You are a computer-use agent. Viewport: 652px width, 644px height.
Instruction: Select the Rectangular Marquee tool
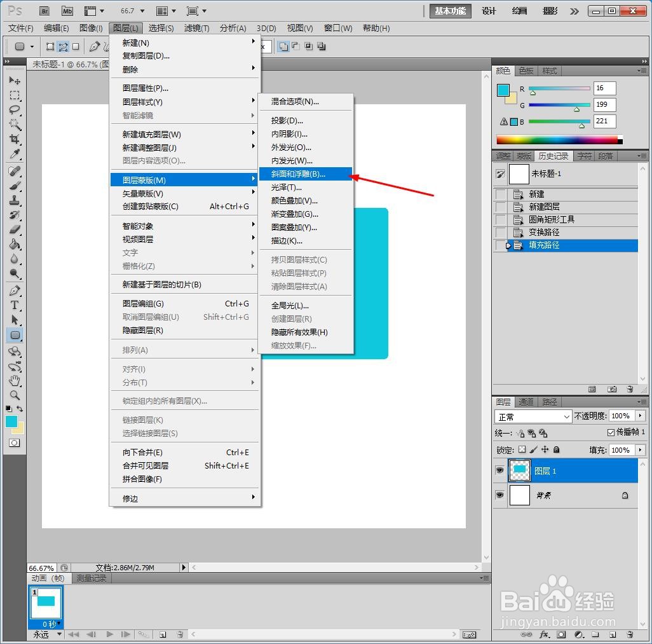15,95
